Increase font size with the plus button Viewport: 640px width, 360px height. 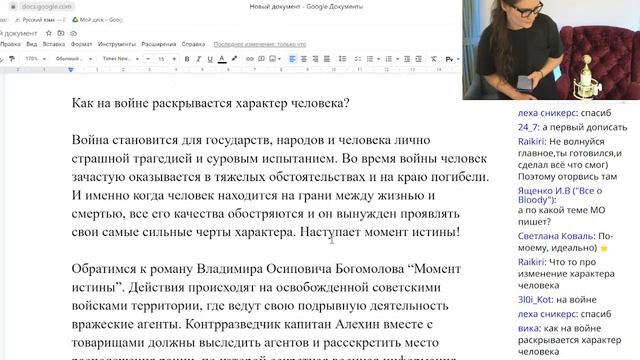tap(174, 59)
